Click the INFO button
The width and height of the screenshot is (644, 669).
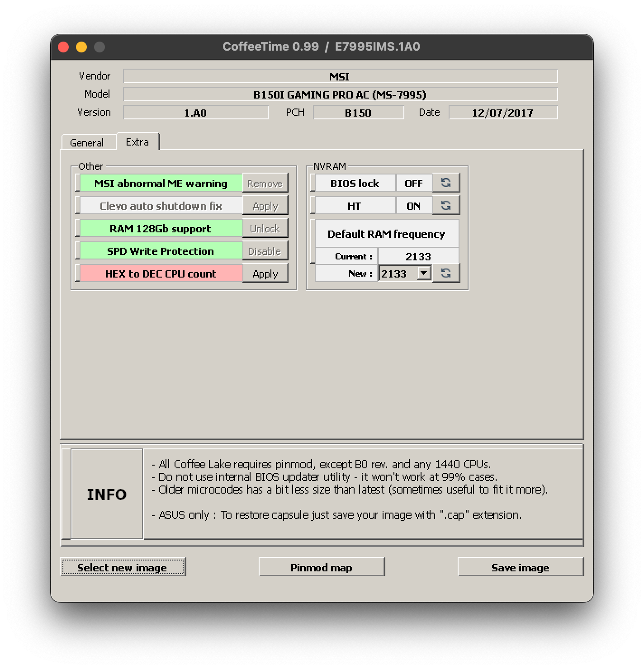coord(107,494)
